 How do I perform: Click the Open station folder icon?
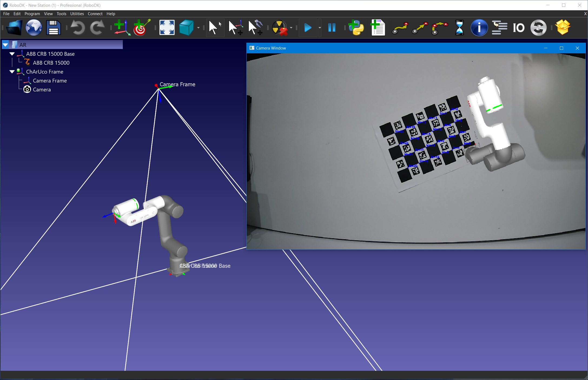point(14,28)
